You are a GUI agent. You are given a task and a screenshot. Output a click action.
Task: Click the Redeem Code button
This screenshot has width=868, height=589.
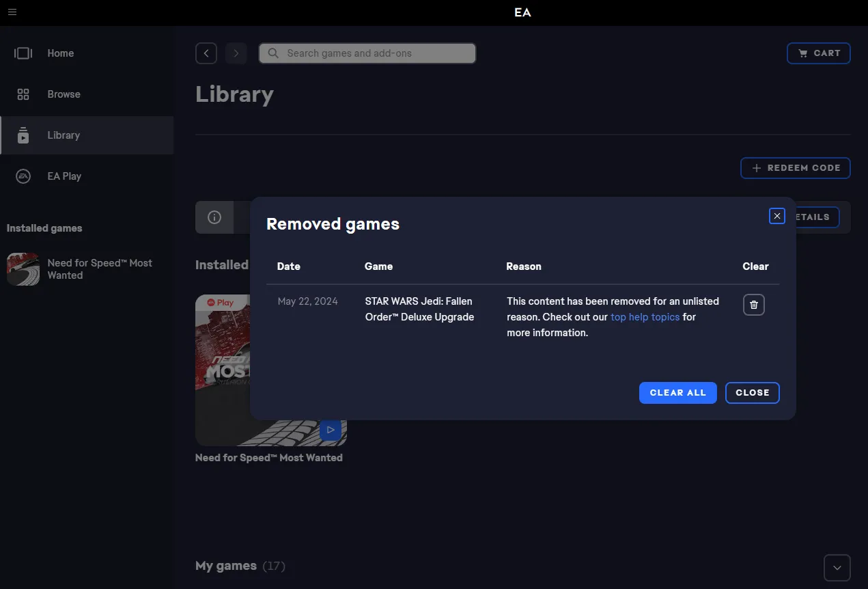796,168
